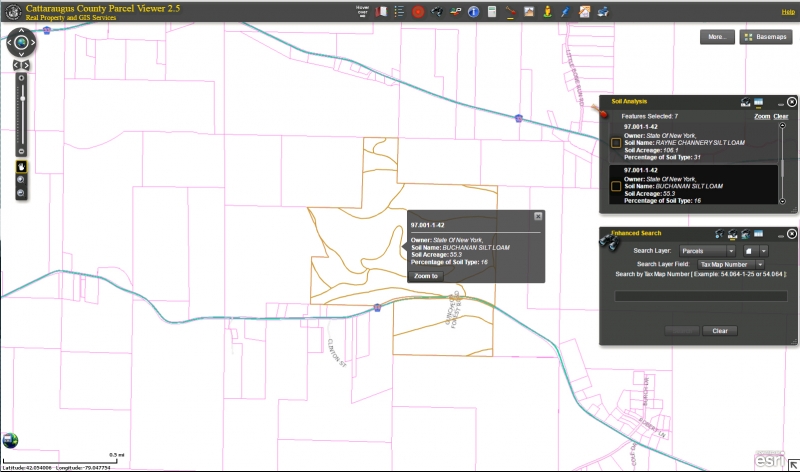Open the Basemaps selector
The width and height of the screenshot is (800, 472).
click(x=765, y=37)
